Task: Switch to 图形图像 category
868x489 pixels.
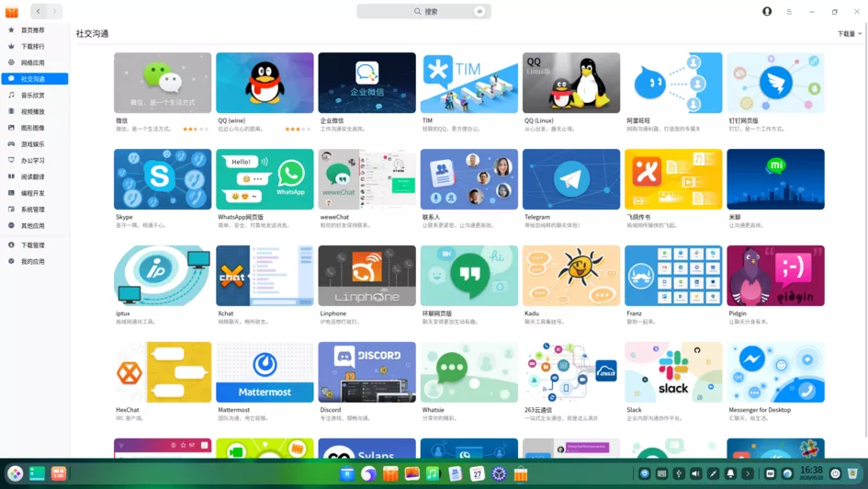Action: 32,128
